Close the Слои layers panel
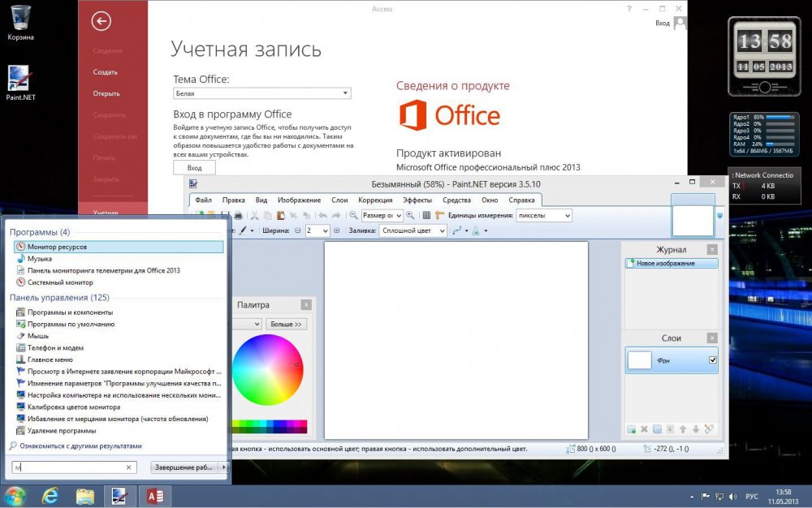812x508 pixels. point(713,338)
